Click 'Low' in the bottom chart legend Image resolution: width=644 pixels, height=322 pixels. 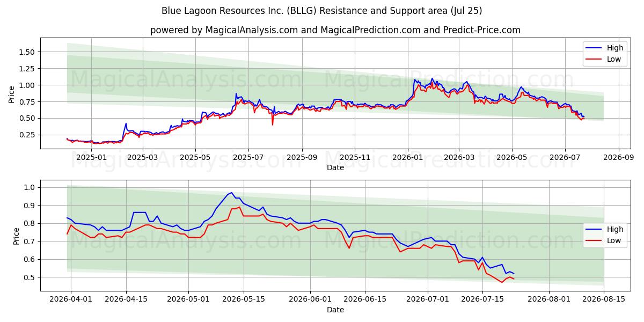coord(614,240)
